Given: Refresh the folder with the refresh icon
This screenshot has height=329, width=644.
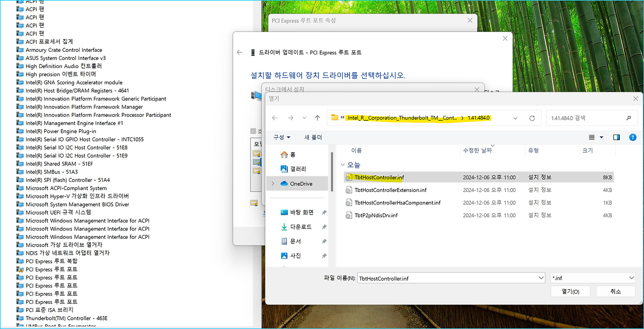Looking at the screenshot, I should [532, 117].
